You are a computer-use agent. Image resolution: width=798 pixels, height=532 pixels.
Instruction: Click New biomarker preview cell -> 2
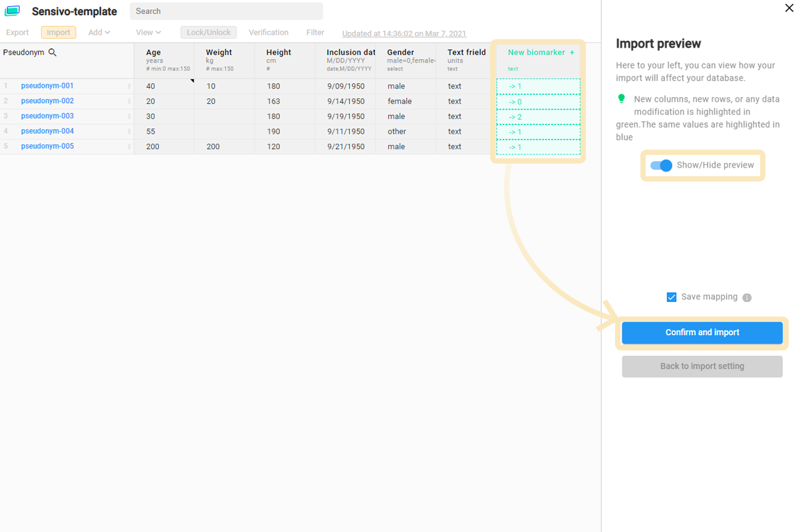pos(538,117)
